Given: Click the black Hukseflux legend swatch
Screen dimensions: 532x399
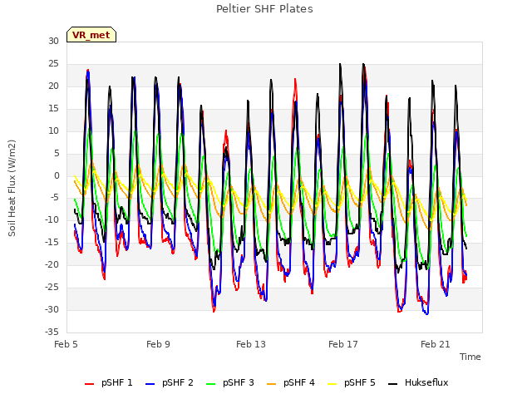Looking at the screenshot, I should coord(393,384).
